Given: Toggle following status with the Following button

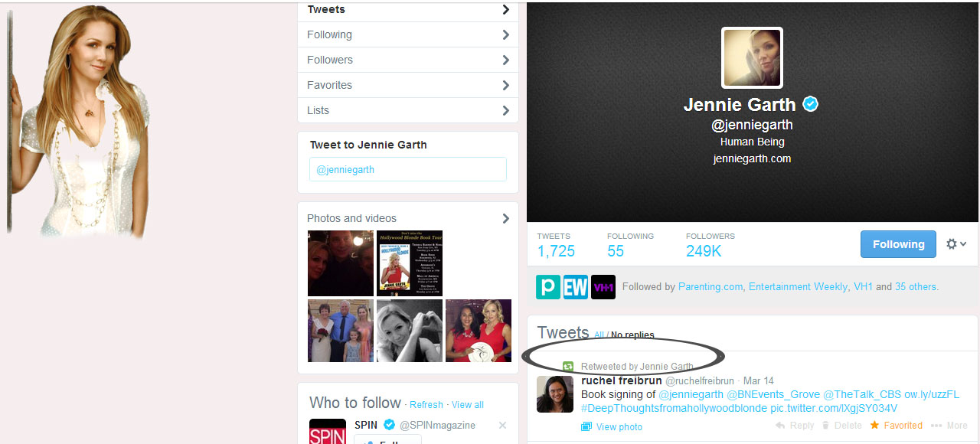Looking at the screenshot, I should click(x=898, y=243).
